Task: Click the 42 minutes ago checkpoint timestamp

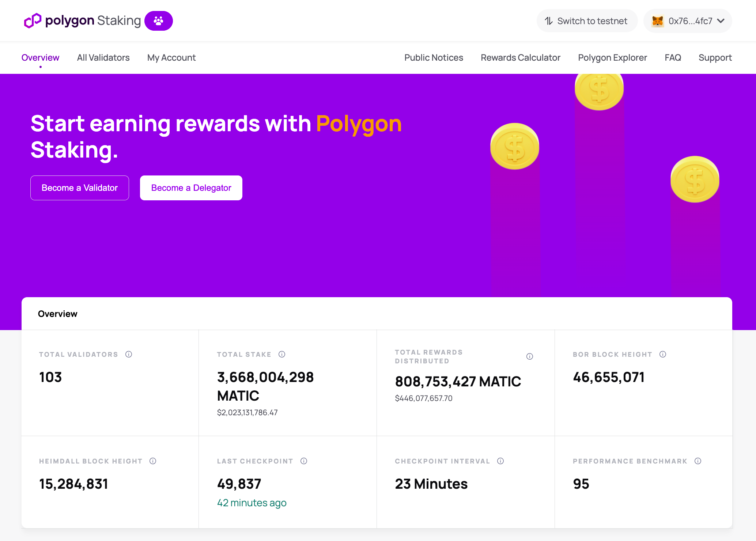Action: 252,503
